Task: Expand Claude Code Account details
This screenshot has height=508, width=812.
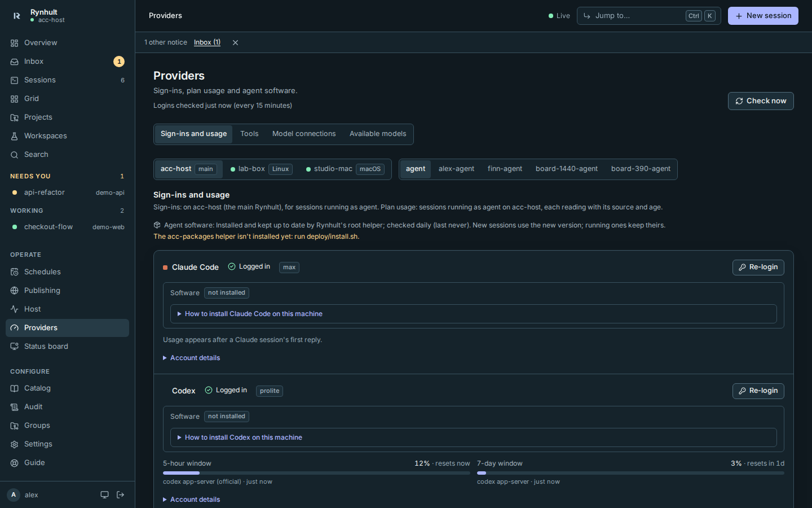Action: [192, 358]
